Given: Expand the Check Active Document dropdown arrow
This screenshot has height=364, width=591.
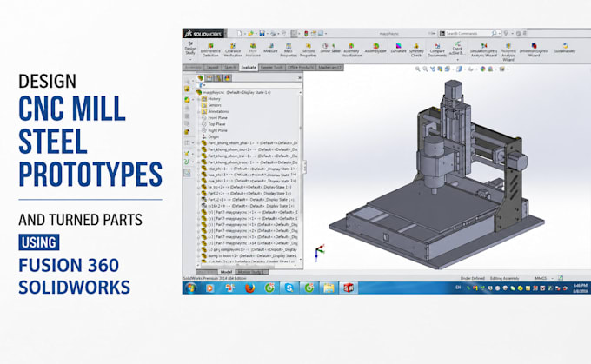Looking at the screenshot, I should 457,60.
